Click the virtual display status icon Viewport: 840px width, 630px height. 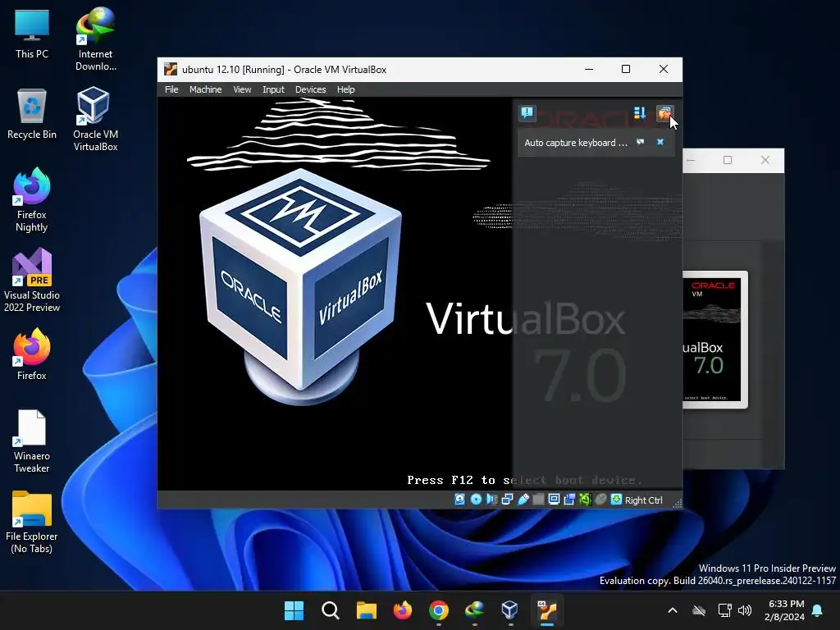pos(554,500)
